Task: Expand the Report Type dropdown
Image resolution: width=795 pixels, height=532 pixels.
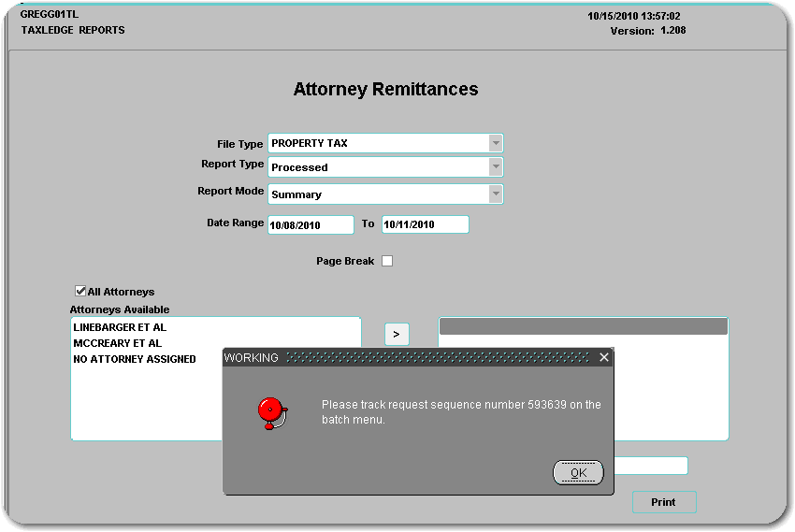Action: [496, 167]
